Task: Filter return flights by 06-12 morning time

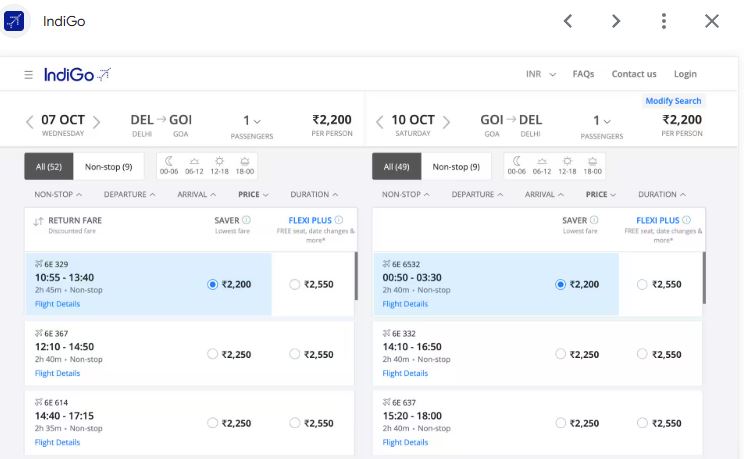Action: [x=542, y=166]
